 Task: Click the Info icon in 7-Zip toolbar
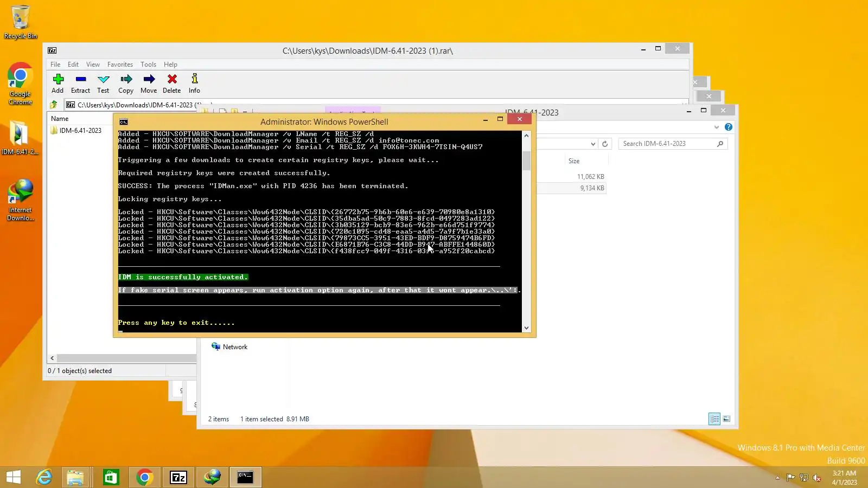[195, 79]
